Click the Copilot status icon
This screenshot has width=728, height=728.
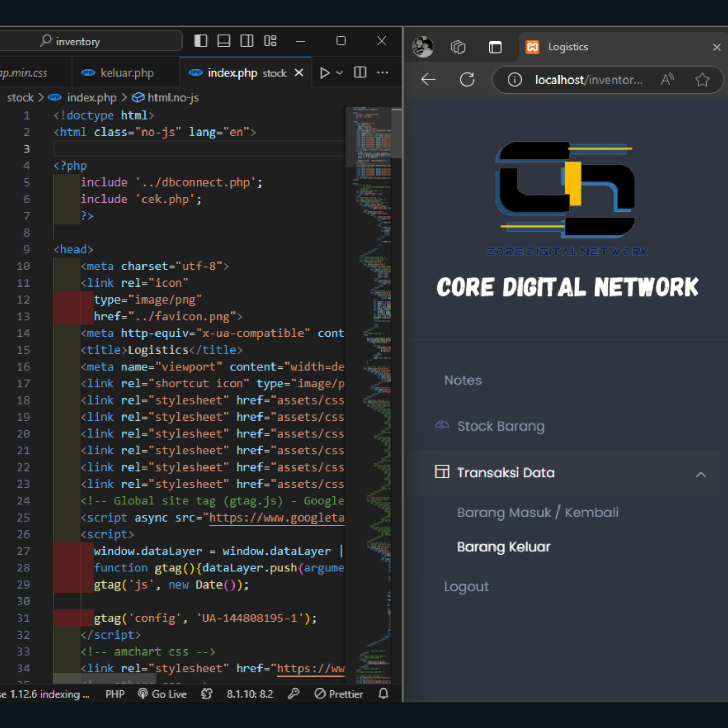[206, 694]
